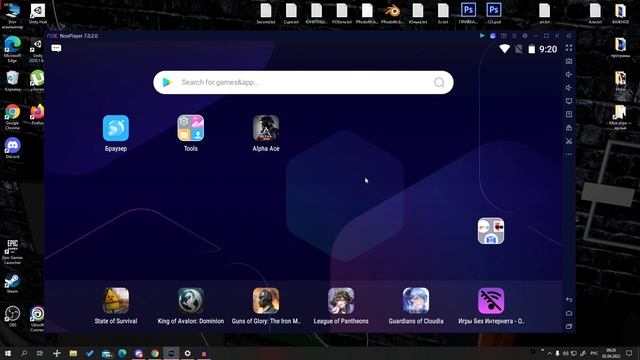Open the screen icon in Nox sidebar
The image size is (640, 360).
(569, 101)
